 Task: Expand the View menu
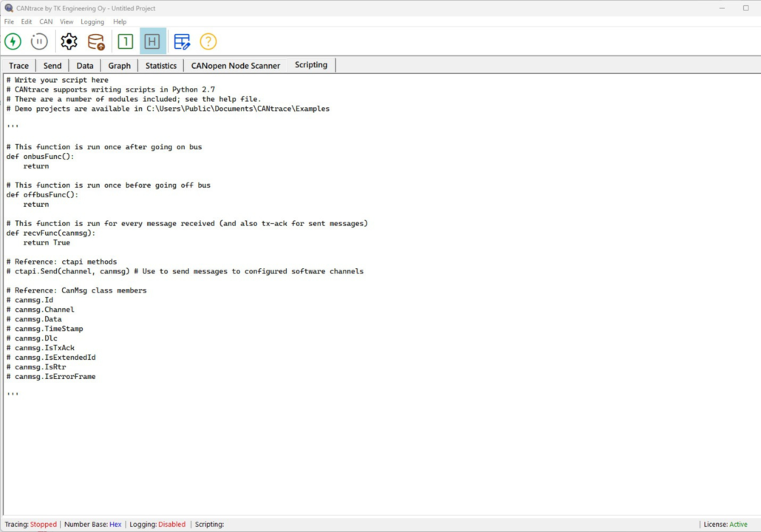pos(66,22)
